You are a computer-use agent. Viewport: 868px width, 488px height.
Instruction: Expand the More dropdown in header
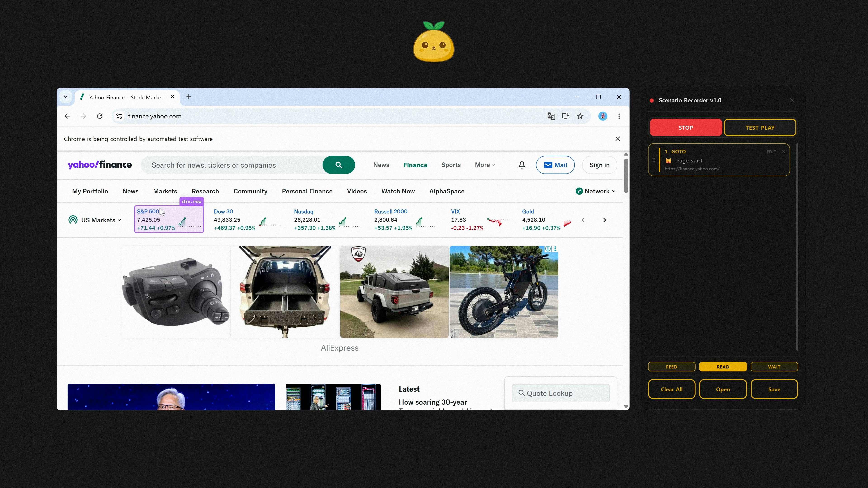point(485,165)
